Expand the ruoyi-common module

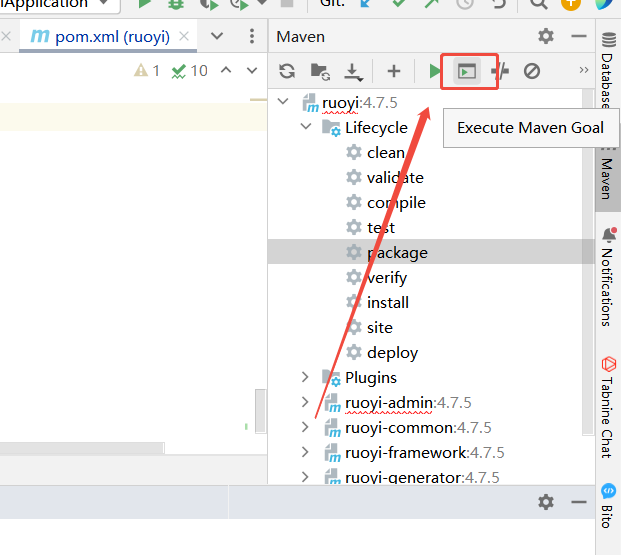(305, 427)
